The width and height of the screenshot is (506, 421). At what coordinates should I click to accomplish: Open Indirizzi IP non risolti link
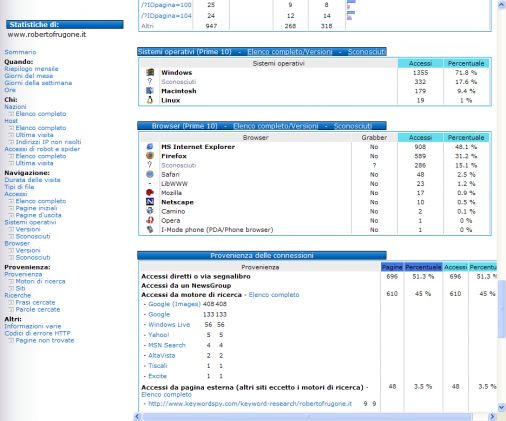tap(48, 142)
